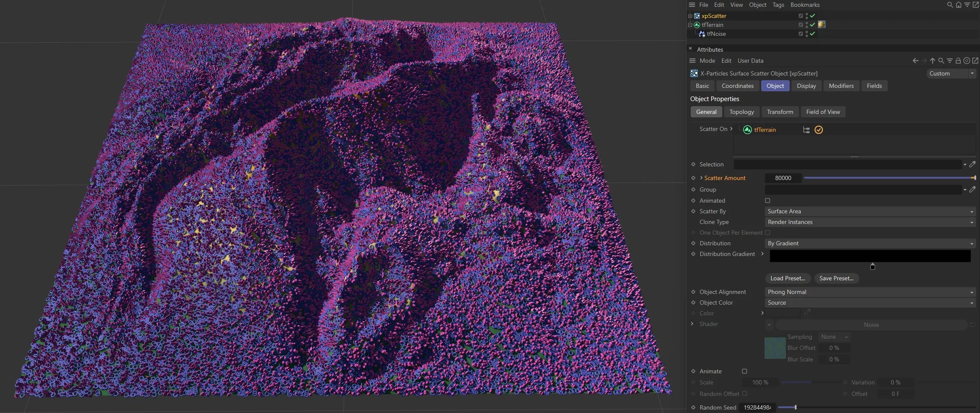Click the tfNoise shader icon
Viewport: 980px width, 413px height.
pos(702,34)
